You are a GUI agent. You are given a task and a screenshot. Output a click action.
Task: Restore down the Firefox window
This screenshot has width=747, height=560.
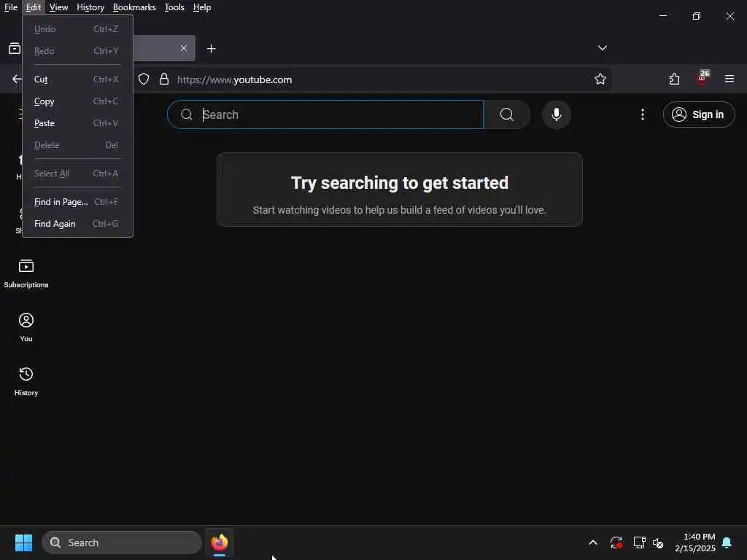697,16
